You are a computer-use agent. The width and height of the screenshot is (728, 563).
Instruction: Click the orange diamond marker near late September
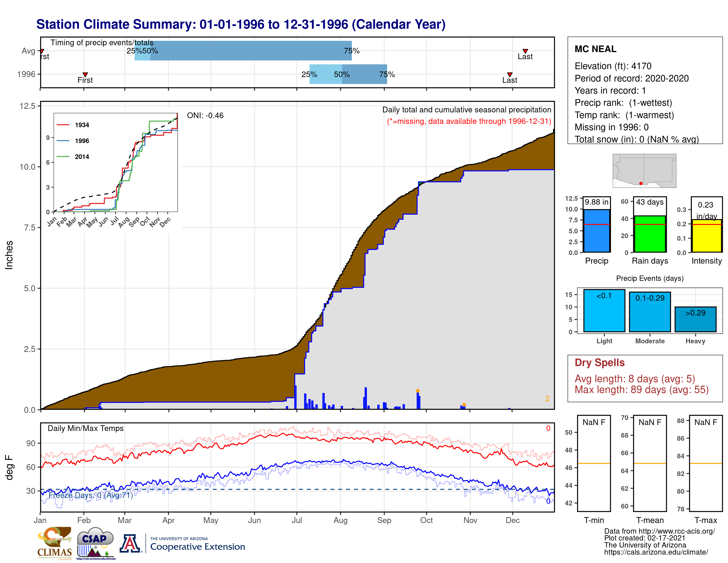coord(418,391)
